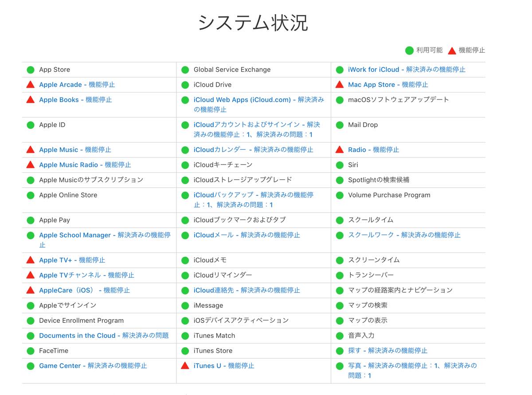Open the Apple Music Radio outage link
Viewport: 532px width, 395px height.
tap(85, 165)
